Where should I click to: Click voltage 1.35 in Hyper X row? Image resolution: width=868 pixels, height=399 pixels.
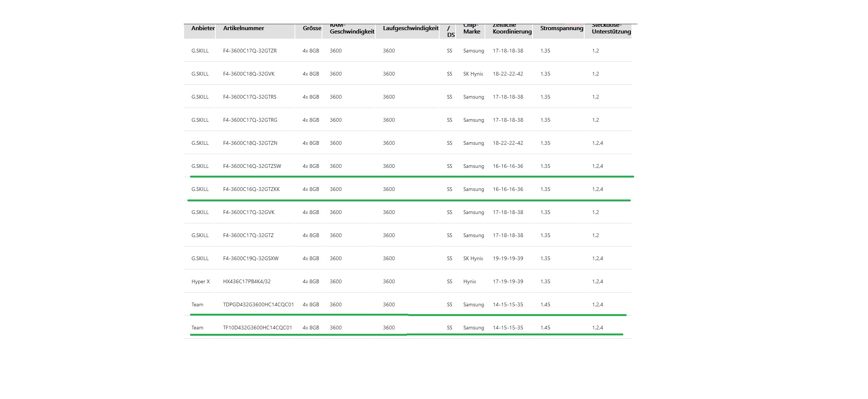click(x=545, y=281)
